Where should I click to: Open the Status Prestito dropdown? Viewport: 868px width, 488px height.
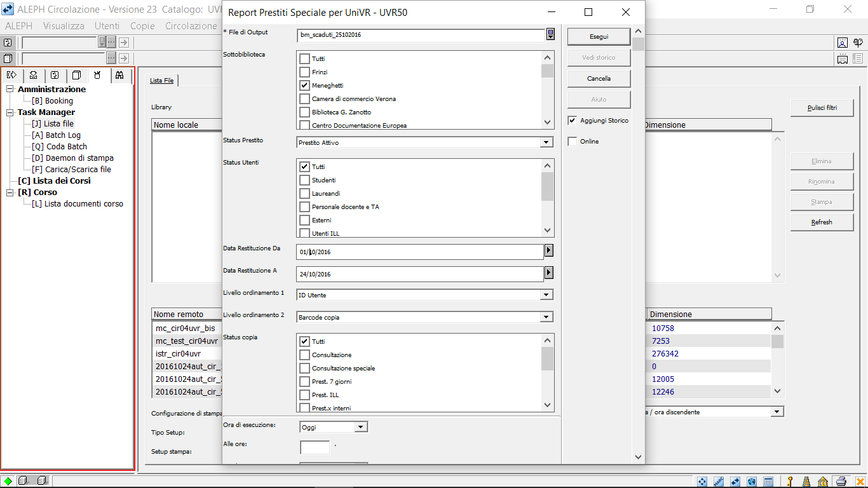(546, 142)
